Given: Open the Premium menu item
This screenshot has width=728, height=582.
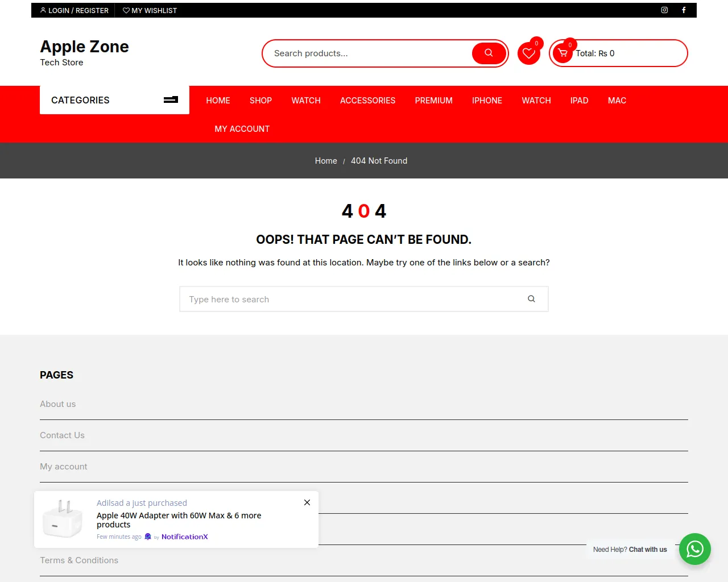Looking at the screenshot, I should 433,100.
